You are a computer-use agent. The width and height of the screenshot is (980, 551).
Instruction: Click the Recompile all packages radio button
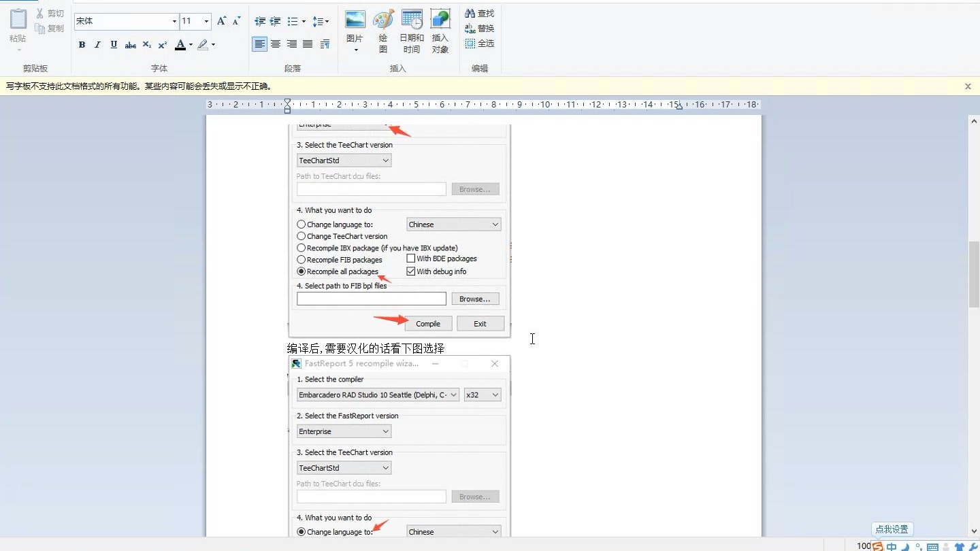pos(301,271)
